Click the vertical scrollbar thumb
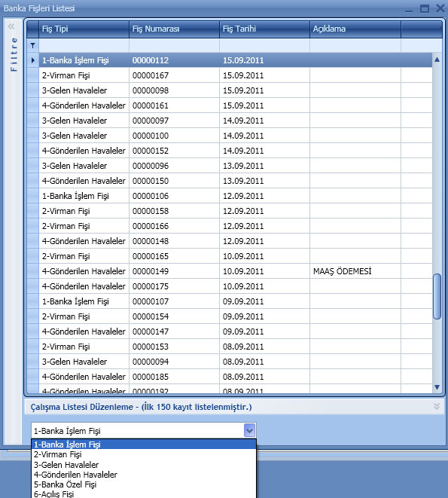 [x=437, y=296]
